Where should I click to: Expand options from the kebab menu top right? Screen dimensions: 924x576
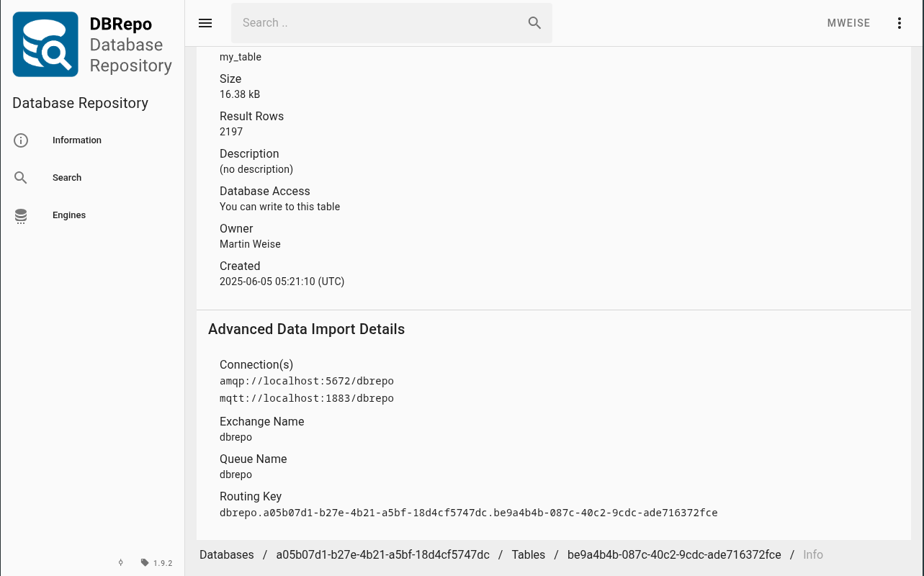coord(899,23)
